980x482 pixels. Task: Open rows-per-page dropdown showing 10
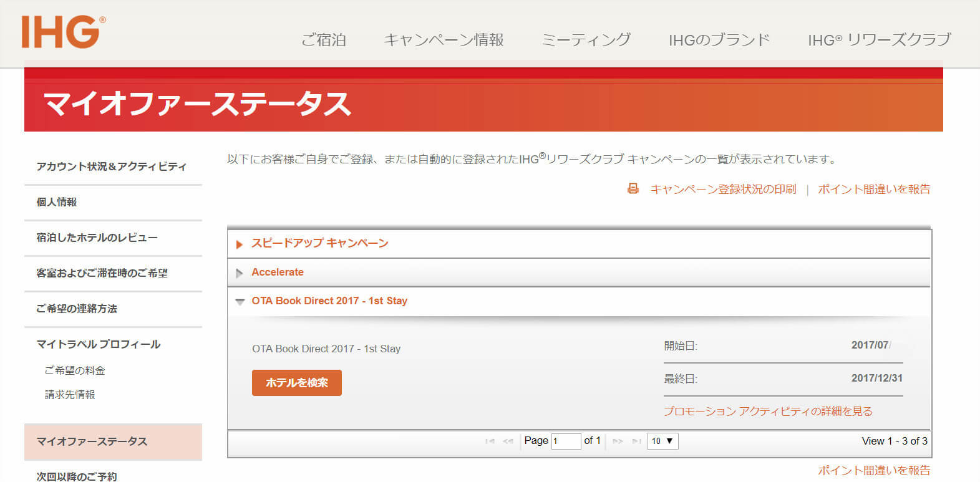[662, 441]
